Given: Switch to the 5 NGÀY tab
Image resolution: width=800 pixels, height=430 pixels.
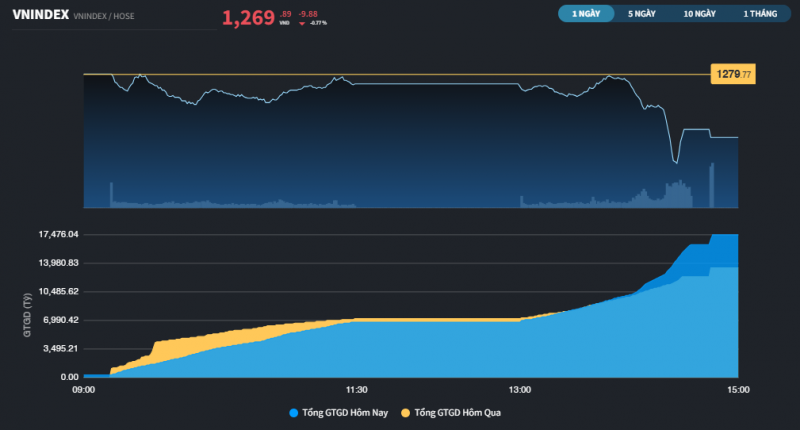Looking at the screenshot, I should point(641,14).
